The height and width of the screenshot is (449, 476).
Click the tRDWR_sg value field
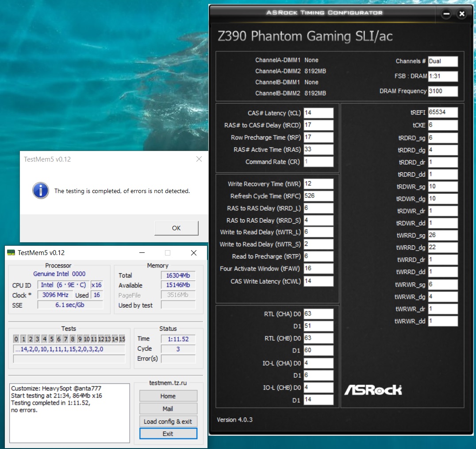(443, 186)
